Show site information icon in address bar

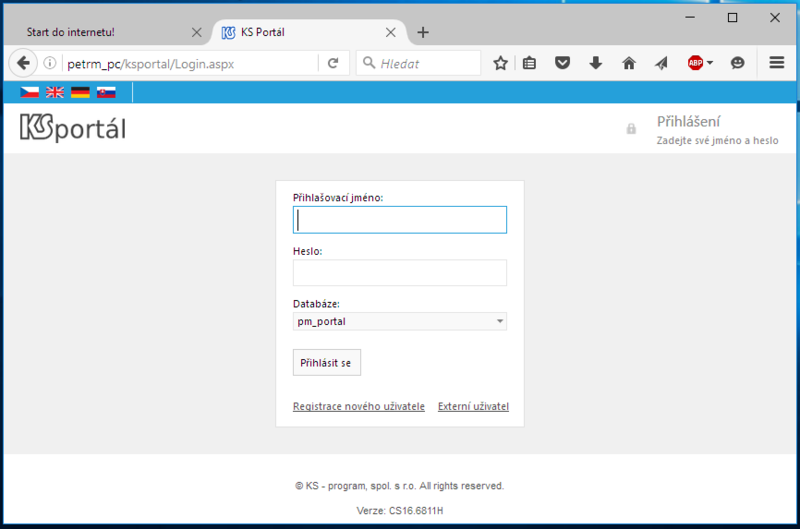49,63
